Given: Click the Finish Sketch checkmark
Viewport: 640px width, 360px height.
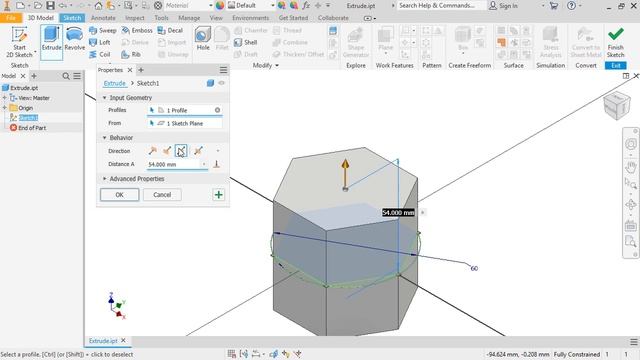Looking at the screenshot, I should (x=616, y=42).
